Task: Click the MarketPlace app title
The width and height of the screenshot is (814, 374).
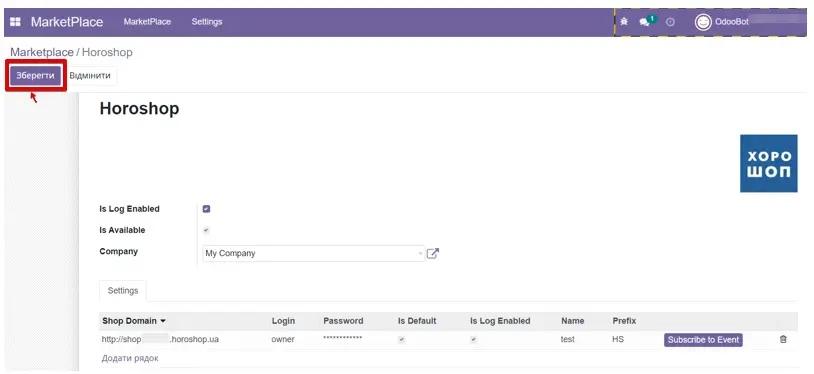Action: 67,22
